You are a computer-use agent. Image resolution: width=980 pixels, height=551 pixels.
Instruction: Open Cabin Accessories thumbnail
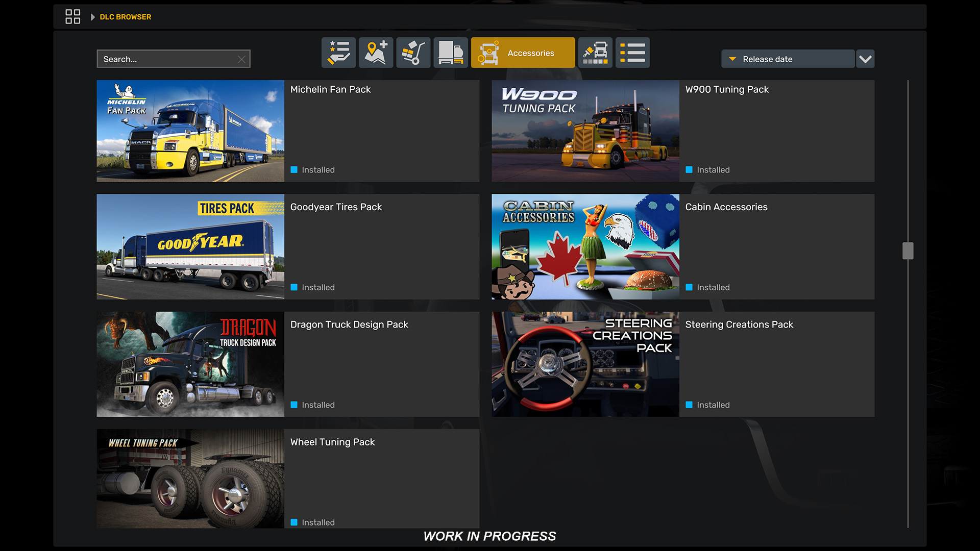point(585,247)
